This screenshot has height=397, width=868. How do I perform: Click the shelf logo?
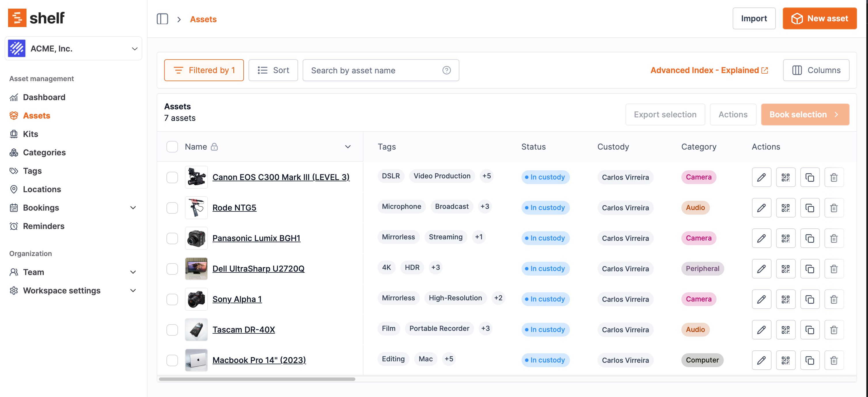point(36,18)
